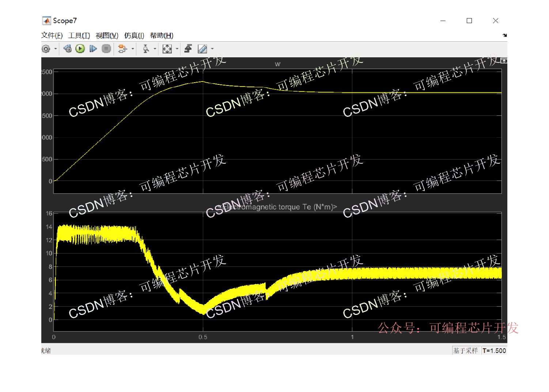Open the 视图(V) menu
The image size is (549, 392).
(x=107, y=35)
